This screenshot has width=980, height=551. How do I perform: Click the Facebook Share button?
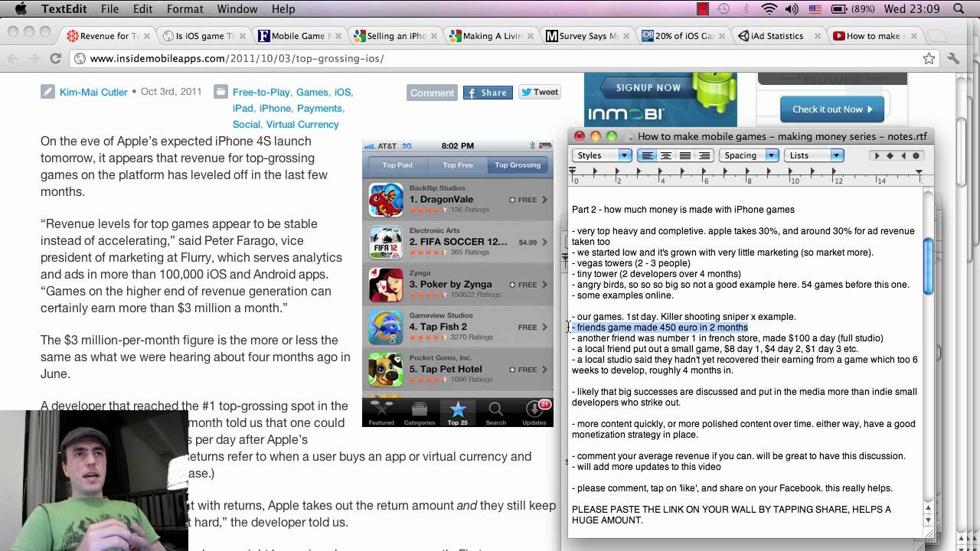488,93
